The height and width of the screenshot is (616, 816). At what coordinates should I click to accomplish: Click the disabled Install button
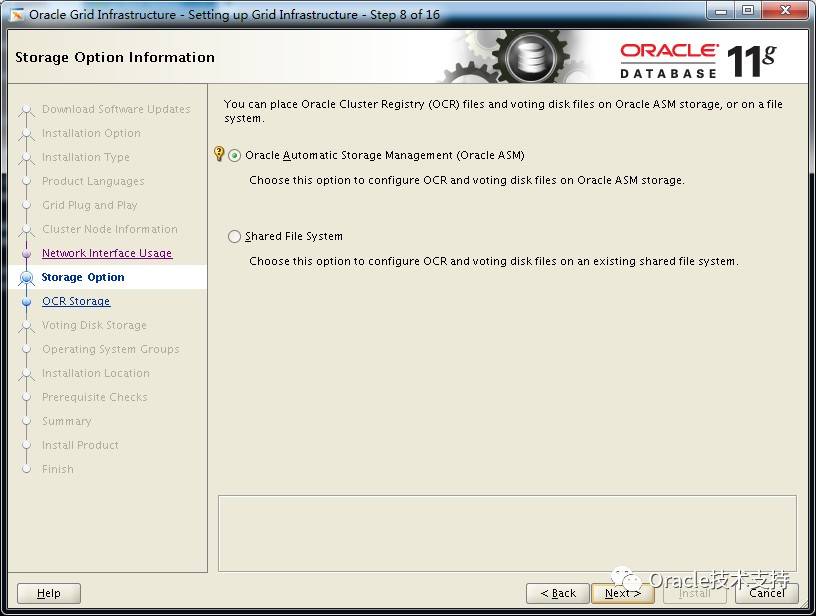[x=694, y=593]
